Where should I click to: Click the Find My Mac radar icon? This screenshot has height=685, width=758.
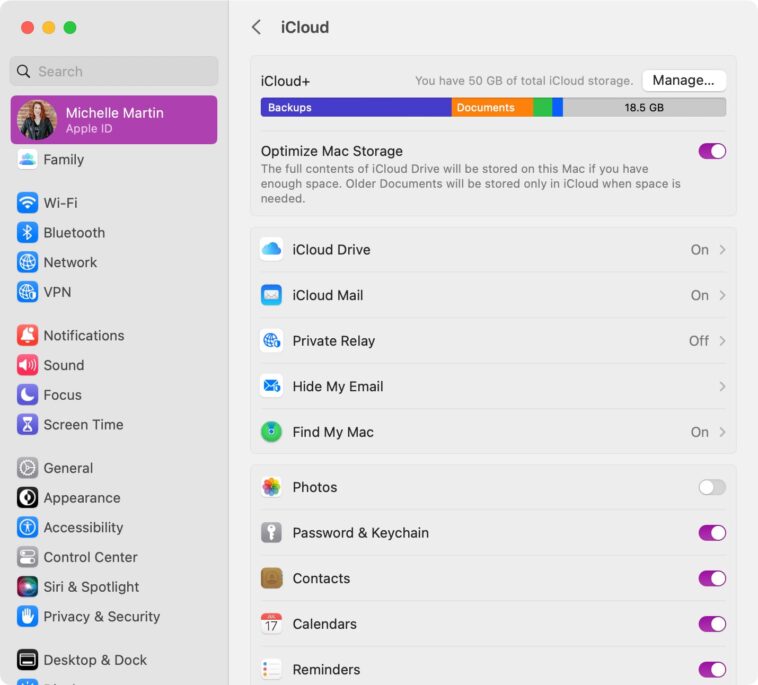pyautogui.click(x=271, y=432)
